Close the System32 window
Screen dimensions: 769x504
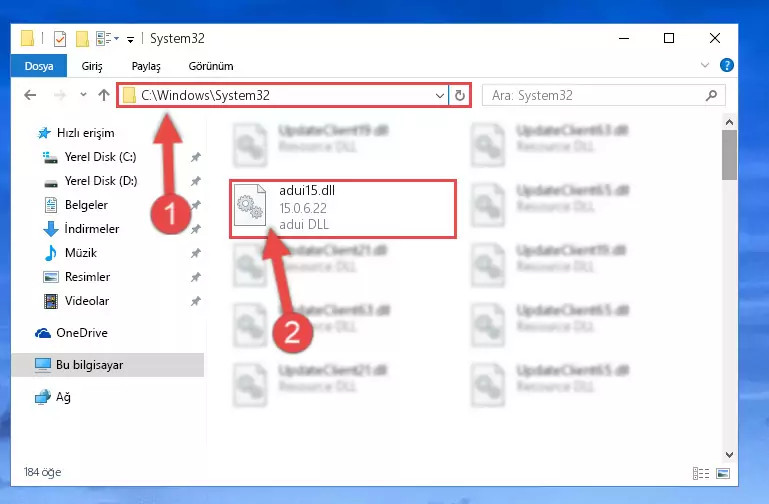tap(715, 38)
